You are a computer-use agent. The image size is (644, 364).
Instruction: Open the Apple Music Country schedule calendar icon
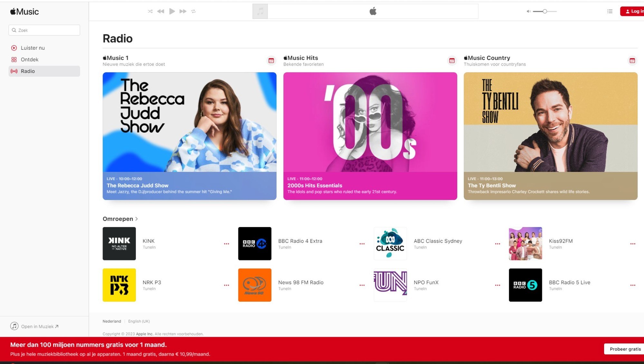(632, 61)
